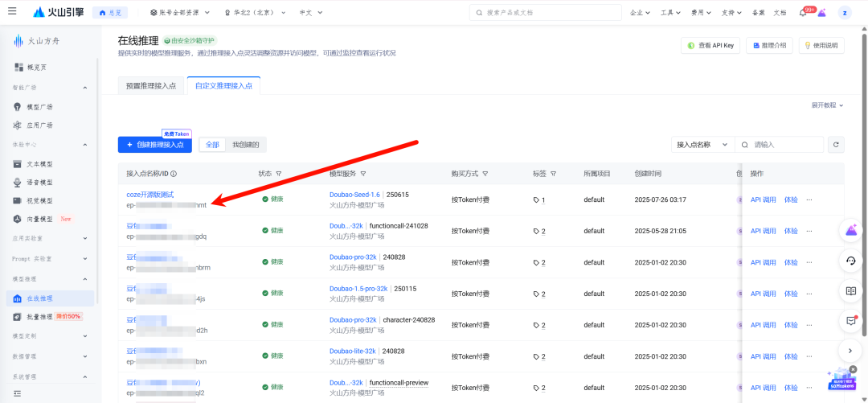
Task: Click the promotional banner at bottom right
Action: (x=841, y=380)
